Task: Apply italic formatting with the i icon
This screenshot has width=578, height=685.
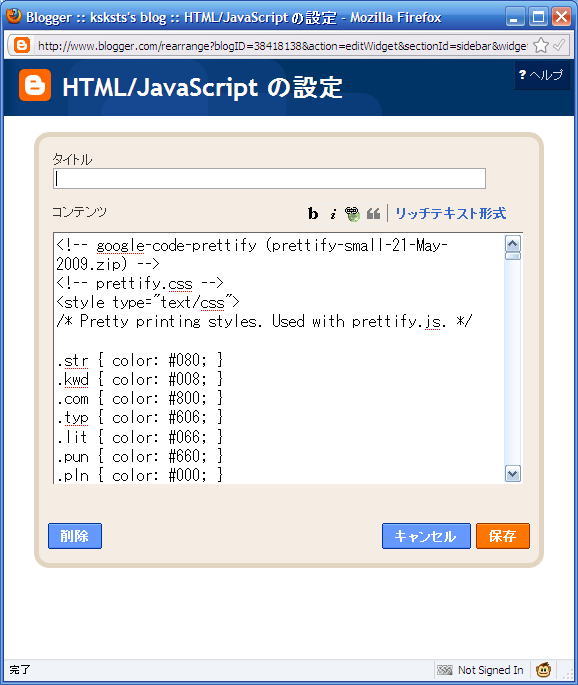Action: [333, 214]
